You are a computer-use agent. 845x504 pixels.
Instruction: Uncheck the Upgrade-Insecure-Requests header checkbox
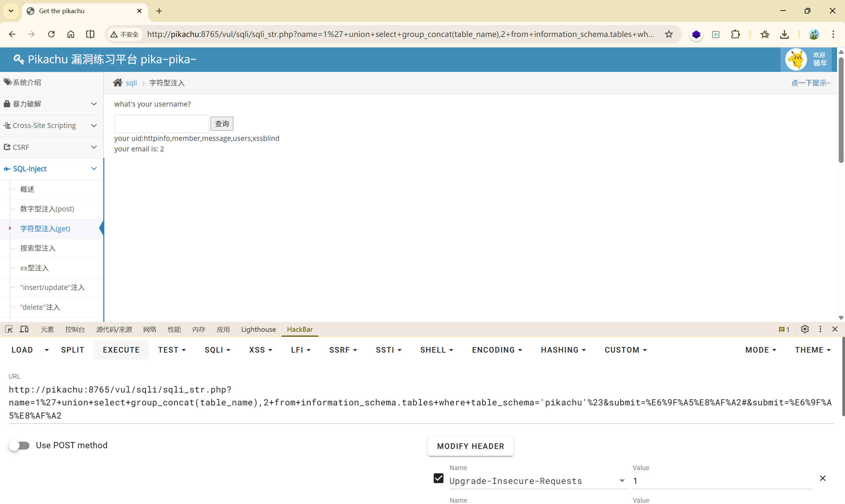438,478
